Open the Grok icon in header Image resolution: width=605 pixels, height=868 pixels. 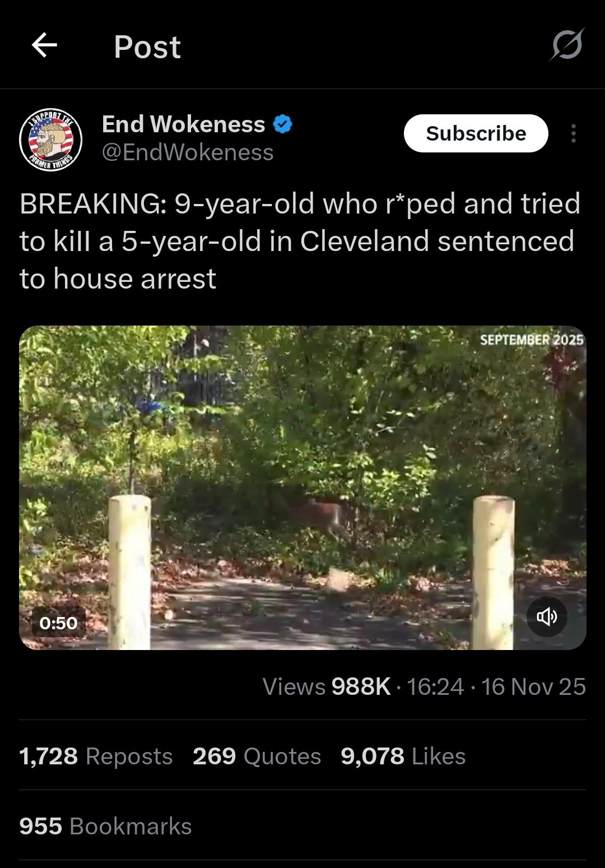pyautogui.click(x=566, y=45)
